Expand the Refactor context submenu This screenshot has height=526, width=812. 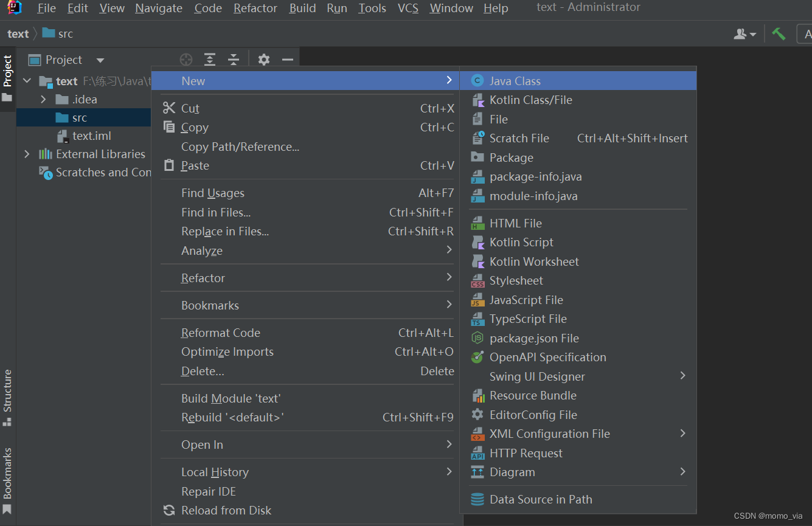pos(305,278)
